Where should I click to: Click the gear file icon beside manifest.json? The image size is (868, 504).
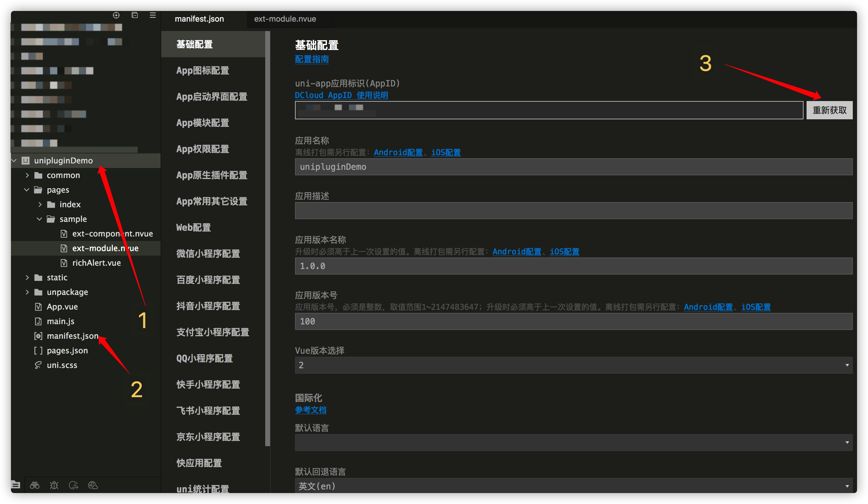click(x=38, y=336)
